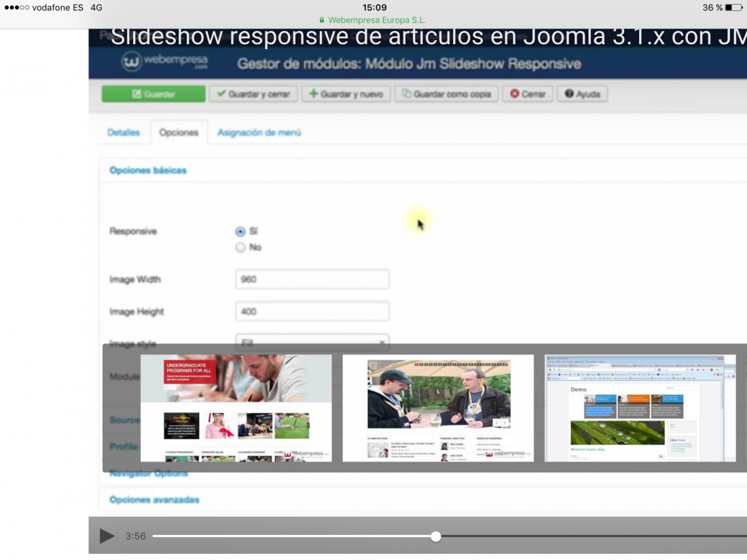Click the webempresa logo in header
The height and width of the screenshot is (560, 747).
[x=164, y=61]
